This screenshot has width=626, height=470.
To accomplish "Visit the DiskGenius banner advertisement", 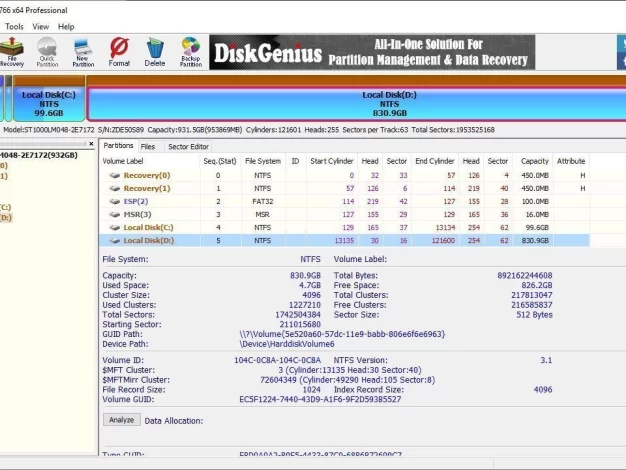I will (x=372, y=52).
